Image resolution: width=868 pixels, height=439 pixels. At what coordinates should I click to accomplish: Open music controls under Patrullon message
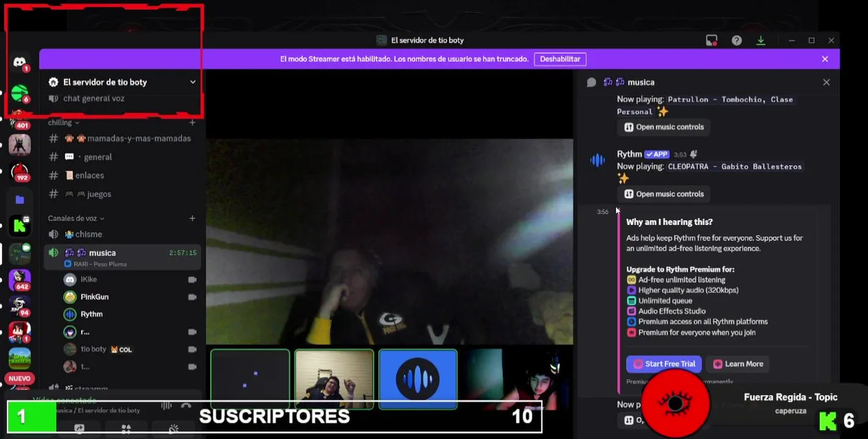point(664,127)
